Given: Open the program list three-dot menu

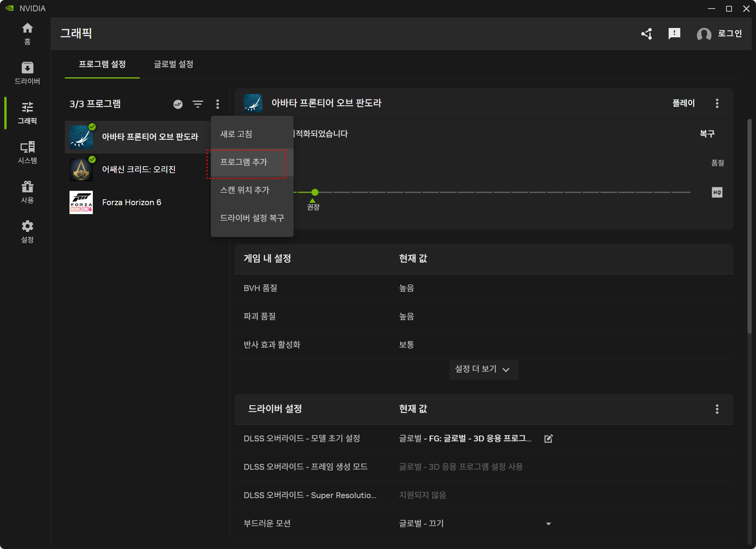Looking at the screenshot, I should (x=217, y=104).
